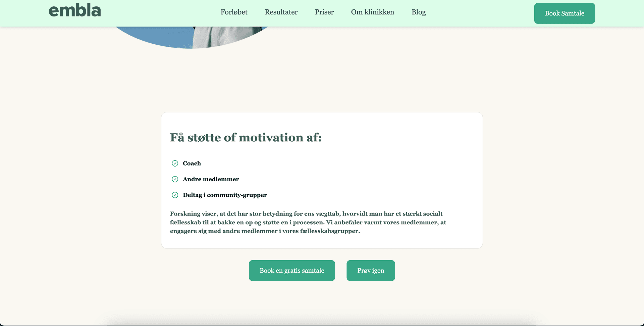Click the Coach list item text
Viewport: 644px width, 326px height.
(192, 164)
